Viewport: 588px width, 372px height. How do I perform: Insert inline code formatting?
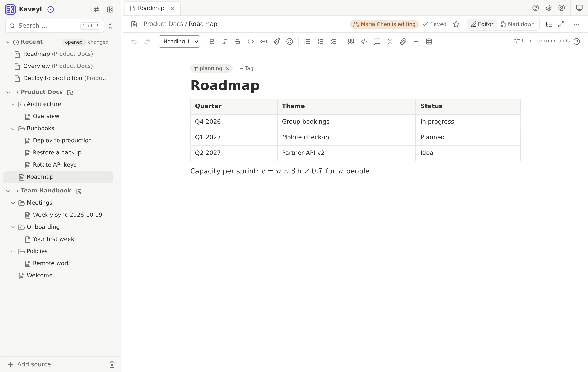pos(251,42)
